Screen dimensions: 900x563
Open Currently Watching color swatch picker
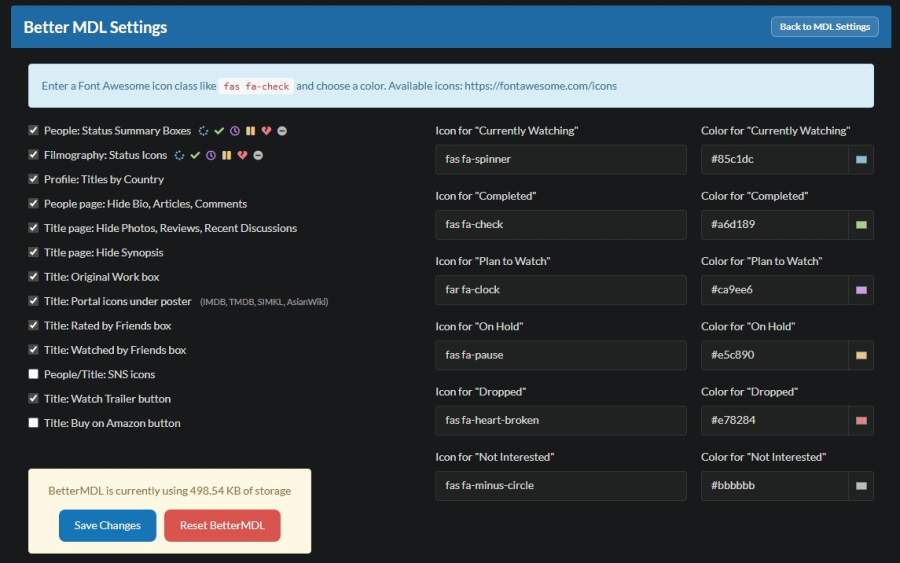pyautogui.click(x=861, y=160)
